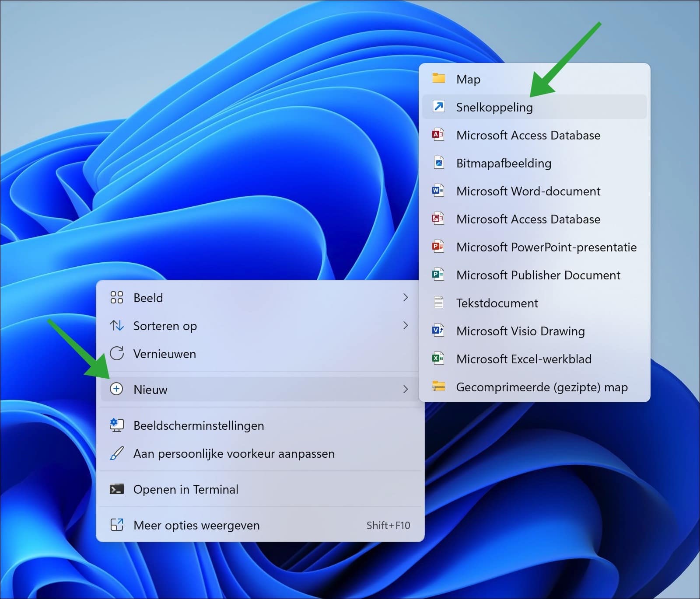Click the Excel icon beside Microsoft Excel-werkblad

[x=438, y=359]
